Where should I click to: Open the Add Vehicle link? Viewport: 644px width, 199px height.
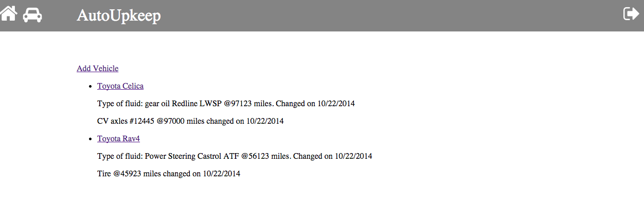(x=98, y=68)
